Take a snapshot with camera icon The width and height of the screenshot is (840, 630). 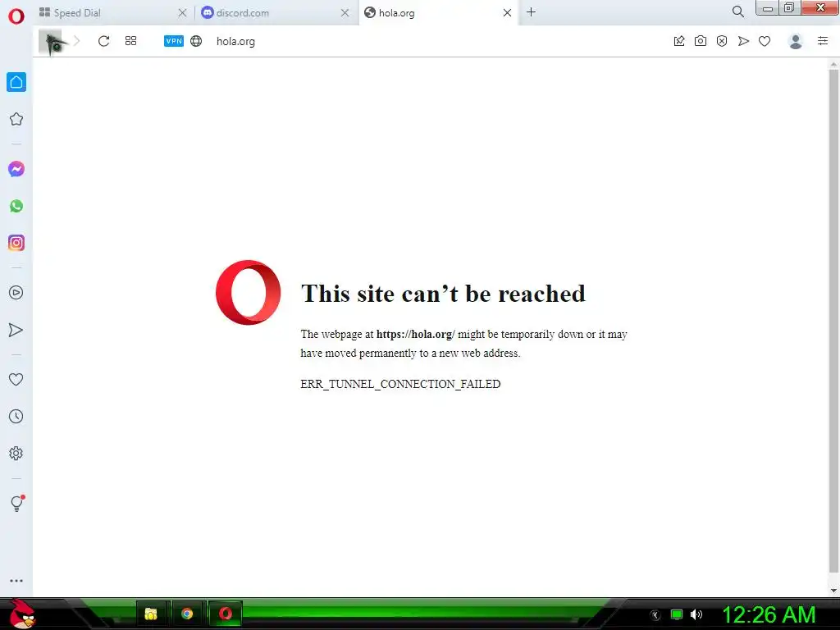point(701,41)
